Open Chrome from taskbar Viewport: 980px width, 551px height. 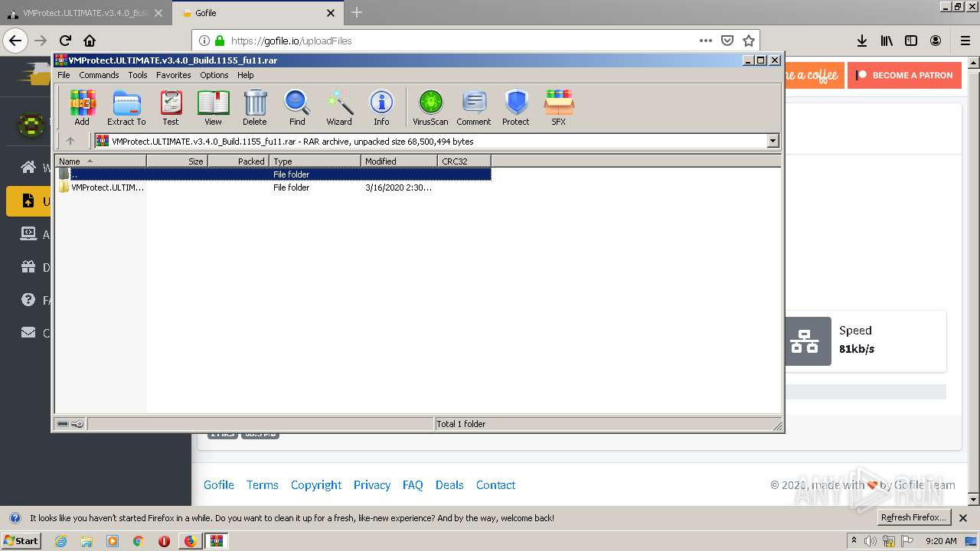click(139, 541)
